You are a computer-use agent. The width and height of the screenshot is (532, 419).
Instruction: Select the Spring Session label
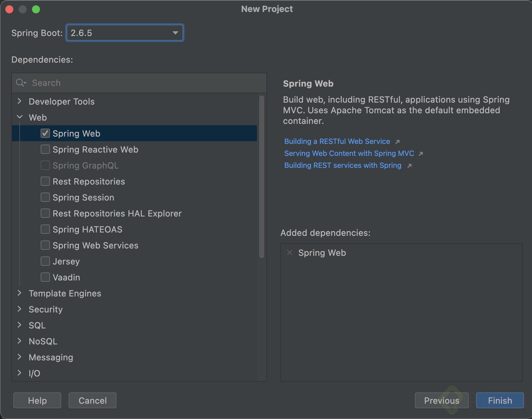[x=83, y=198]
